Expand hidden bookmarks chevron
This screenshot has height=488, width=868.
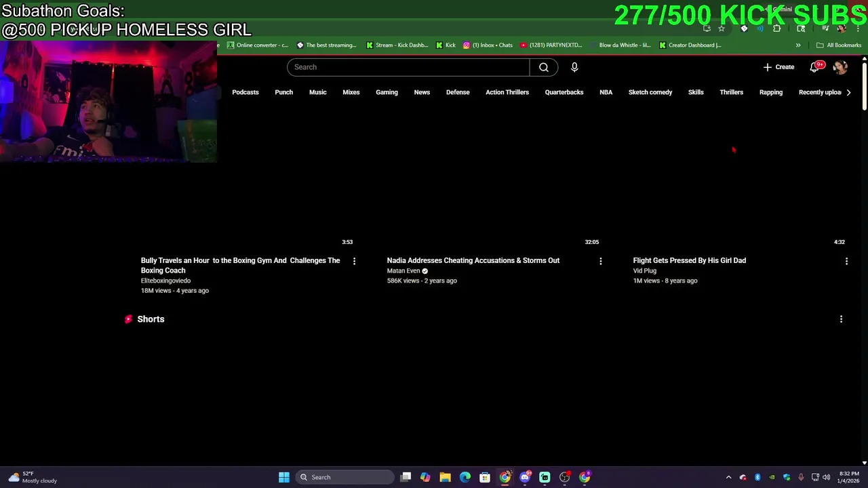tap(798, 45)
